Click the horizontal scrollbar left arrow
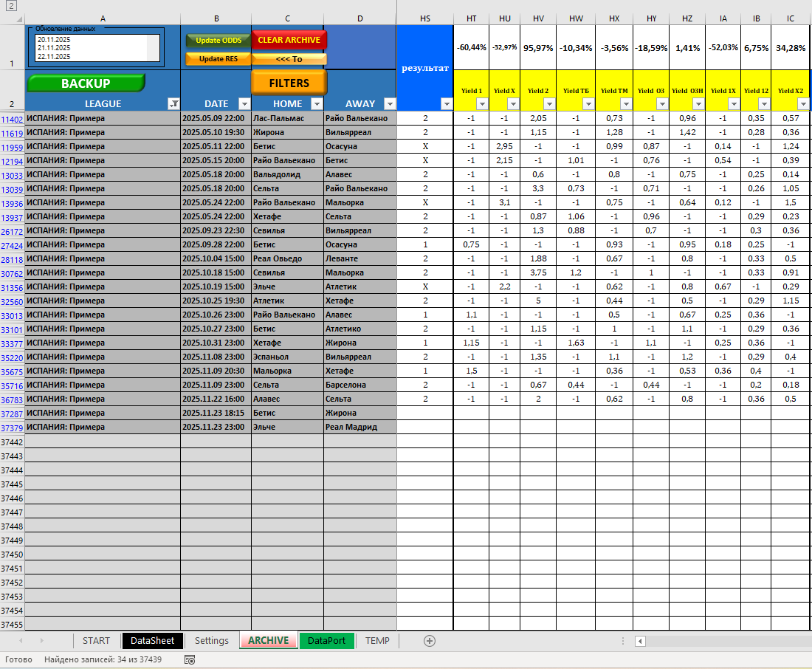Image resolution: width=812 pixels, height=669 pixels. click(x=640, y=641)
